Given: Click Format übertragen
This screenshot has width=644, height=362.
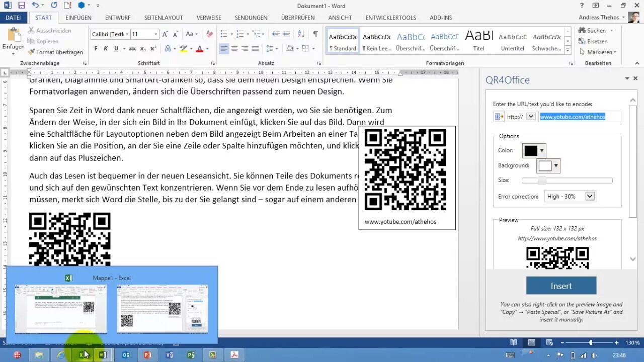Looking at the screenshot, I should 55,52.
